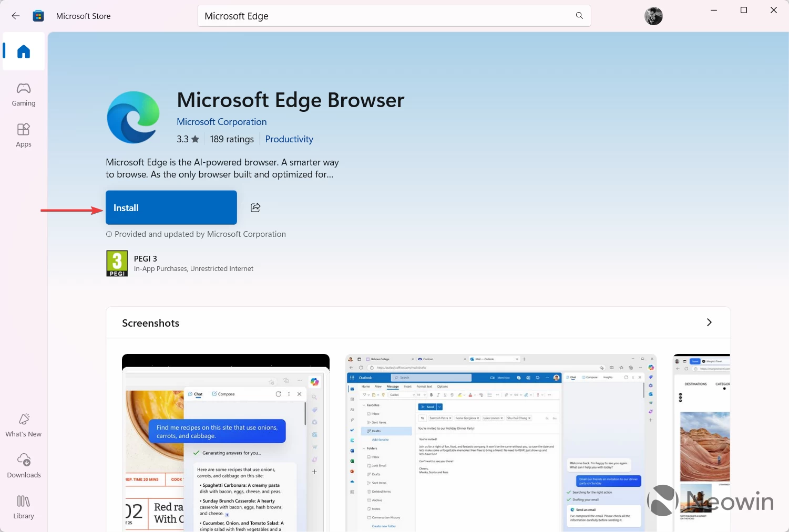Click the search box containing Microsoft Edge
The width and height of the screenshot is (789, 532).
[394, 16]
